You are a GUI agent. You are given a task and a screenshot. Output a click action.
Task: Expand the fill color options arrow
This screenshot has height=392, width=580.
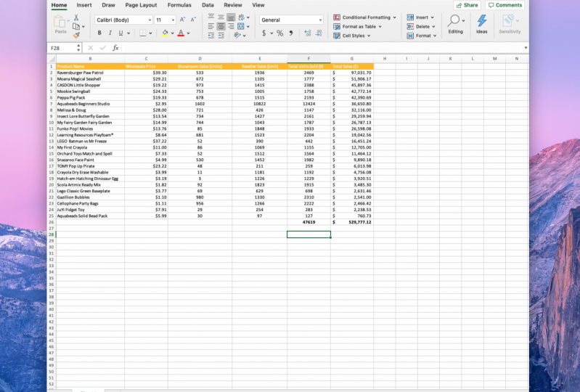[172, 33]
